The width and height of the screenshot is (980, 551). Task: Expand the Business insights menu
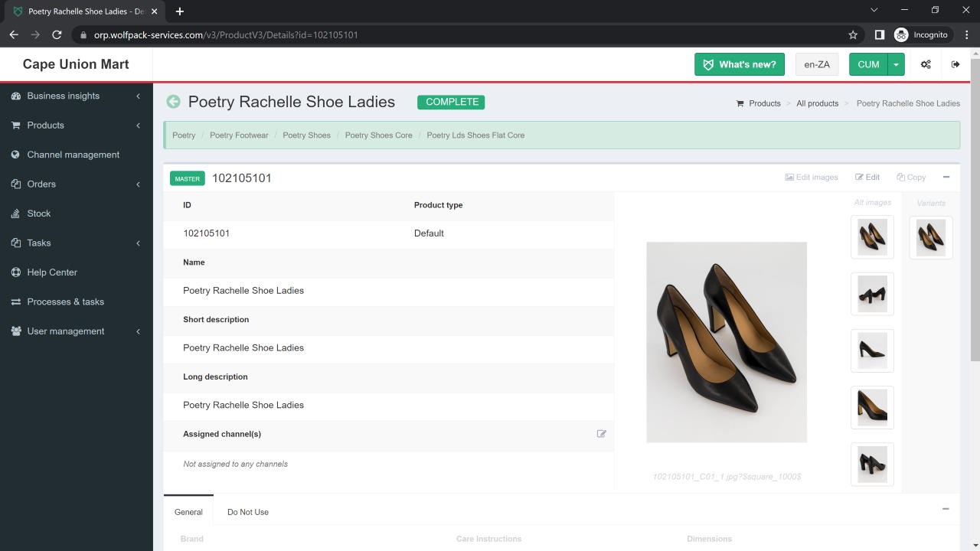64,96
